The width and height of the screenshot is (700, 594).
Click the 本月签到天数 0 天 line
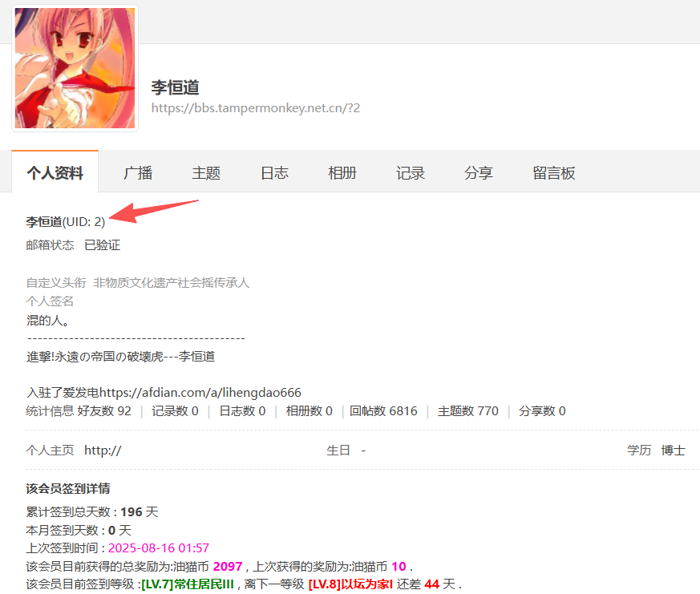coord(79,530)
